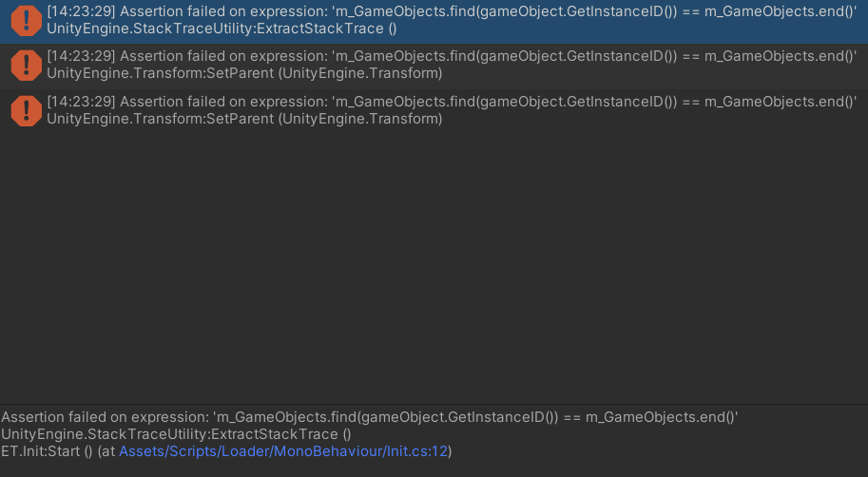Click StackTraceUtility:ExtractStackTrace line in the first log row
This screenshot has height=477, width=868.
click(x=222, y=29)
